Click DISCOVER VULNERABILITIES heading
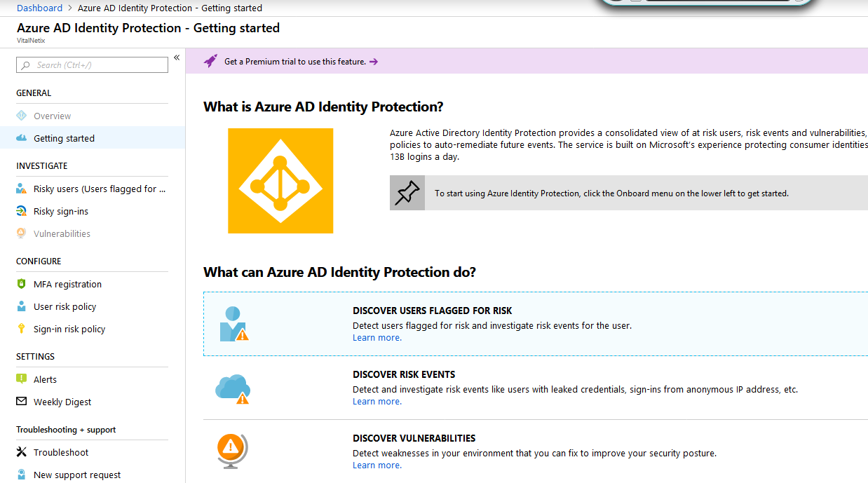 (414, 438)
